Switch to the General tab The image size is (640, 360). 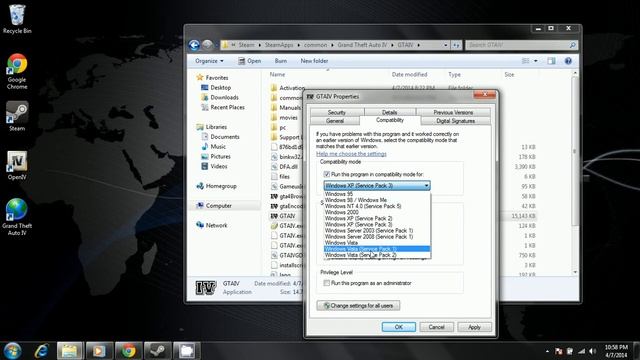coord(335,121)
